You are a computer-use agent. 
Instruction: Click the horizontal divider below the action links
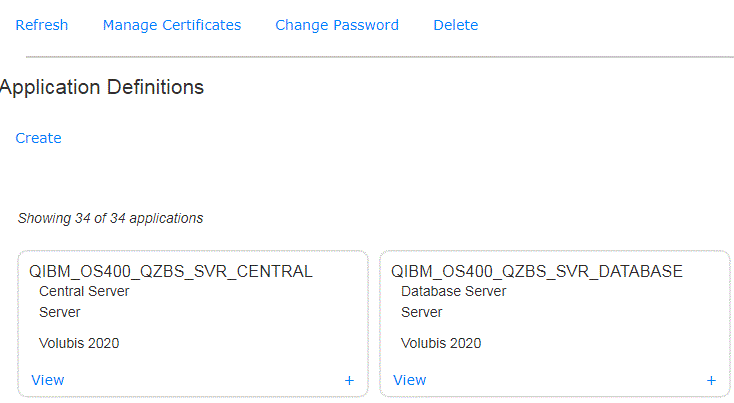pyautogui.click(x=380, y=57)
